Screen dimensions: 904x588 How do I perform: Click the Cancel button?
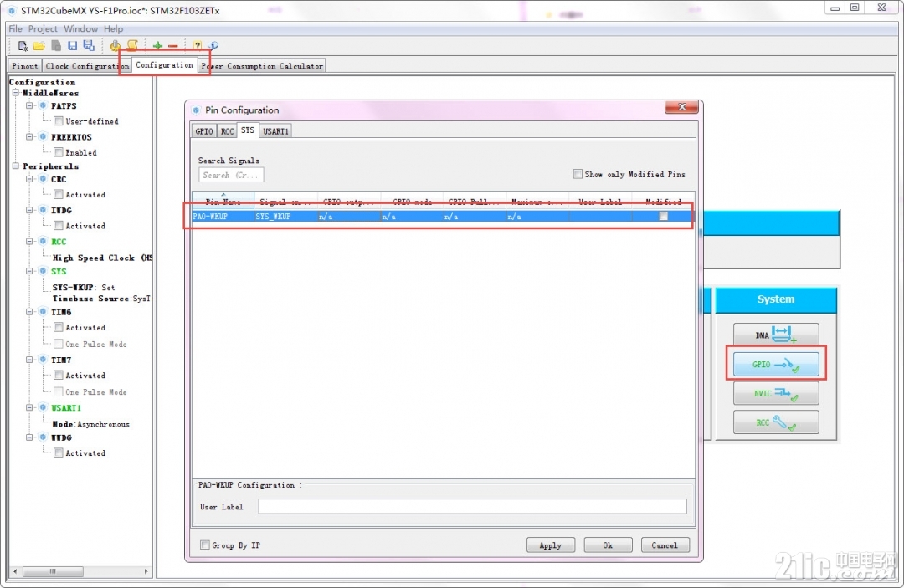pos(665,545)
